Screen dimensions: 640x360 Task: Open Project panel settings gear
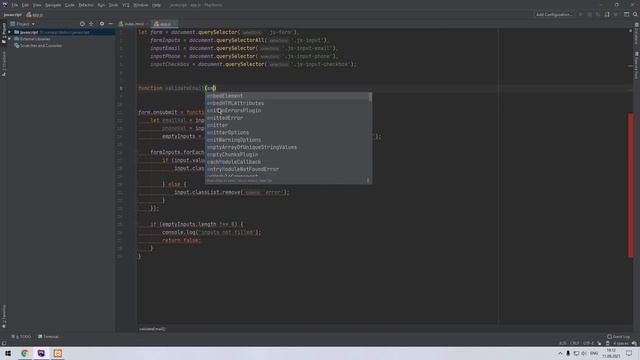click(102, 24)
